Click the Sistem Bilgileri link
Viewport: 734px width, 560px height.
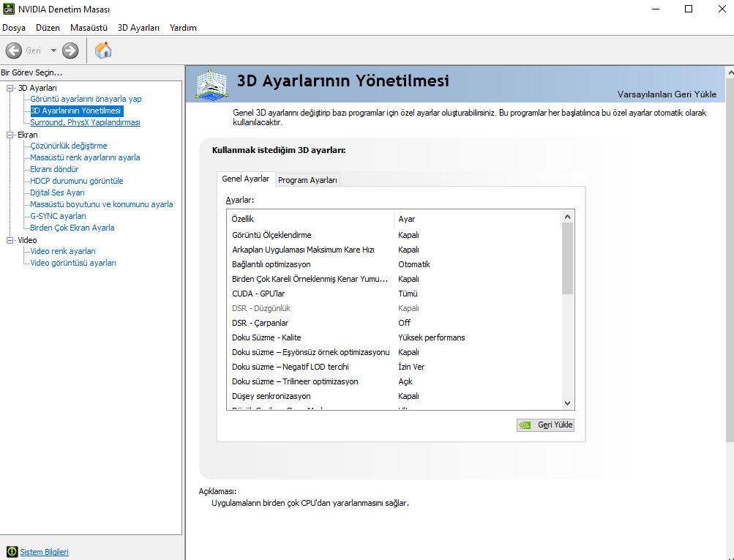(44, 552)
